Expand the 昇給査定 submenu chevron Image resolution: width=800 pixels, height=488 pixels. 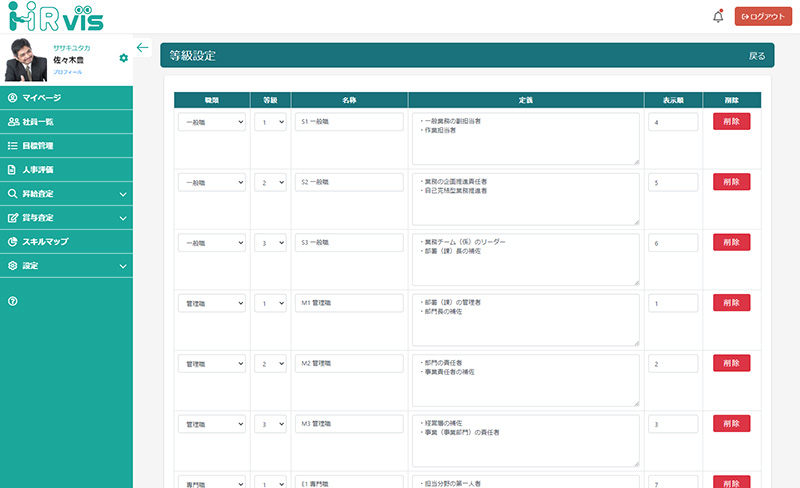123,194
